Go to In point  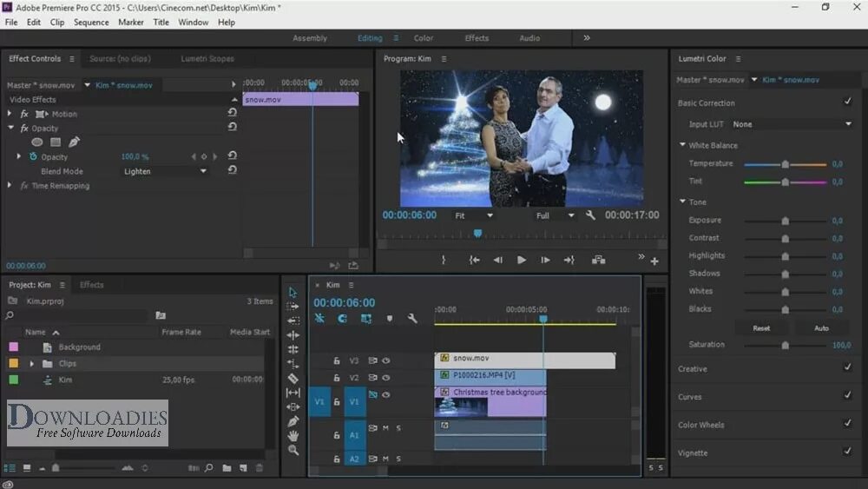tap(475, 260)
